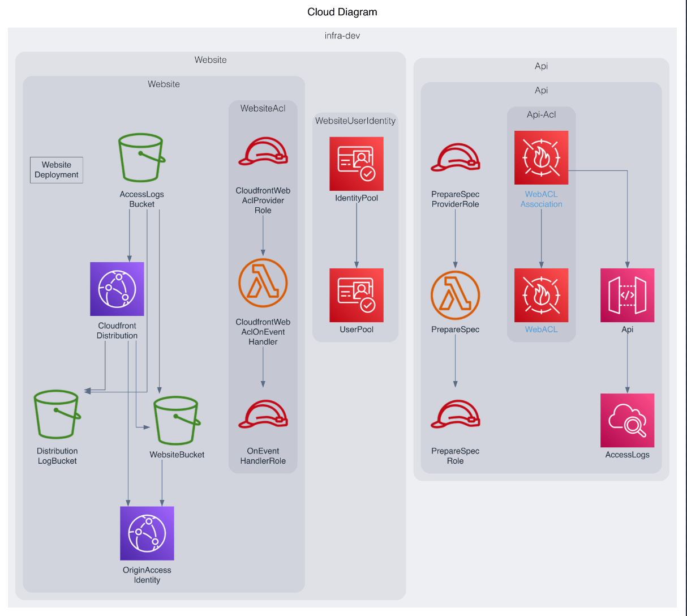Click the WebACL Association blue label
687x616 pixels.
click(x=541, y=199)
